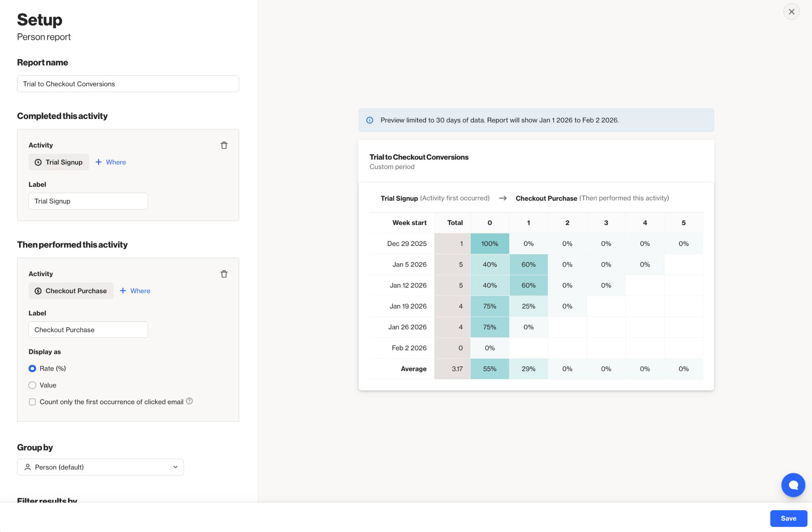Expand the Group by Person dropdown
Screen dimensions: 812x532
(100, 467)
